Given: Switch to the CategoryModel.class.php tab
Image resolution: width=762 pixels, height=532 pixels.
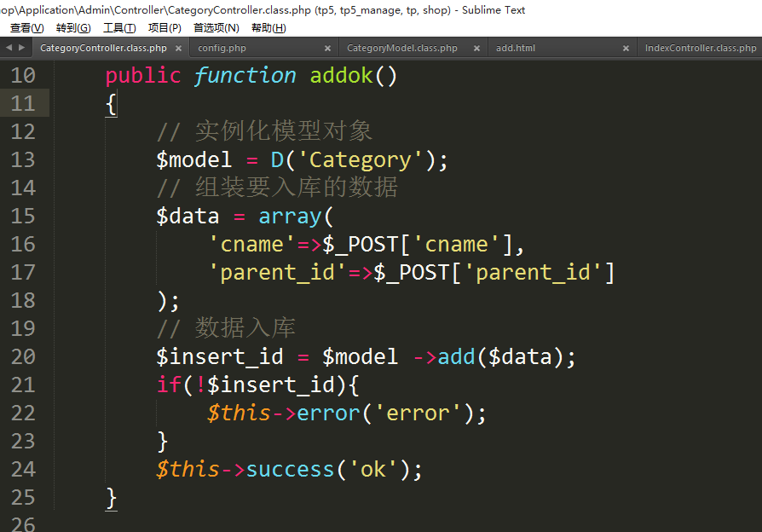Looking at the screenshot, I should pyautogui.click(x=401, y=49).
